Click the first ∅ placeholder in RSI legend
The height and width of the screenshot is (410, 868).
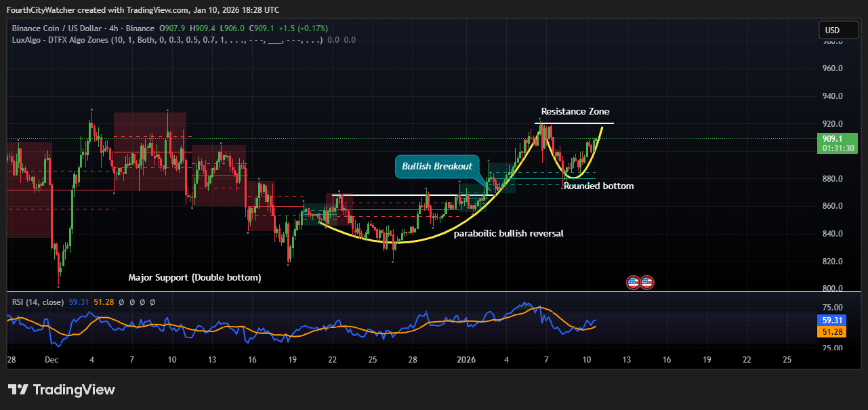tap(121, 302)
